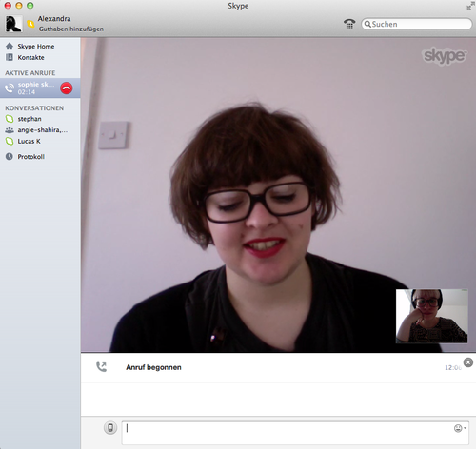The width and height of the screenshot is (476, 449).
Task: Open the dial pad phone icon
Action: click(349, 24)
